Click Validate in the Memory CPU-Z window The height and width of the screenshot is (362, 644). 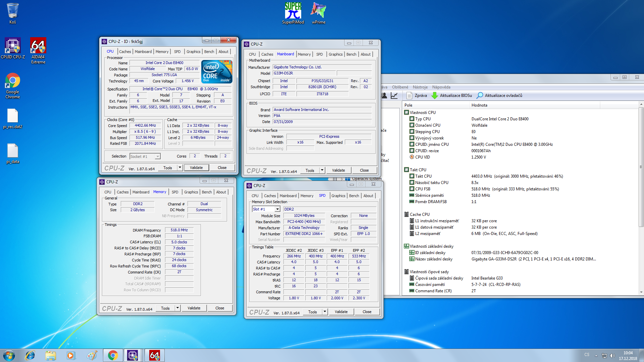[x=194, y=308]
